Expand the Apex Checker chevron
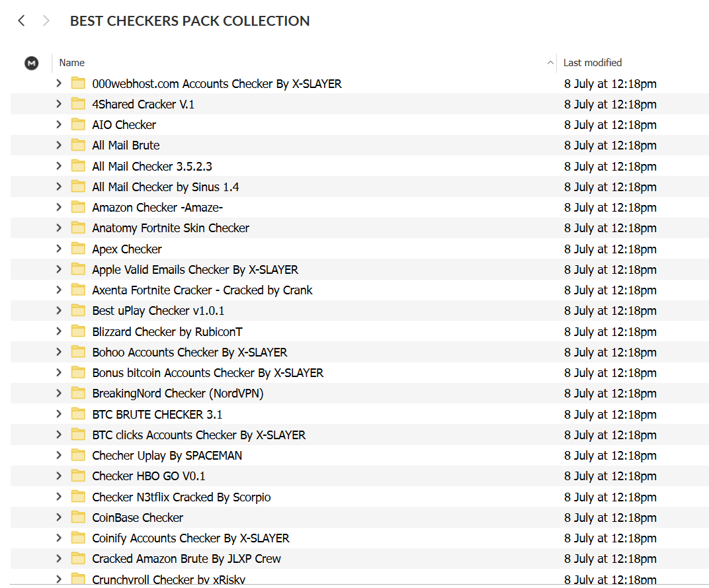 pos(59,248)
